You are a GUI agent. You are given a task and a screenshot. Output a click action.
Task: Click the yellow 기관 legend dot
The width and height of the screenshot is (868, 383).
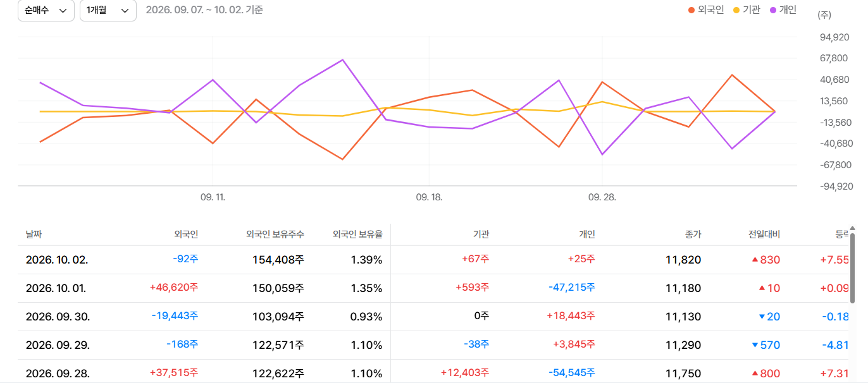[736, 10]
